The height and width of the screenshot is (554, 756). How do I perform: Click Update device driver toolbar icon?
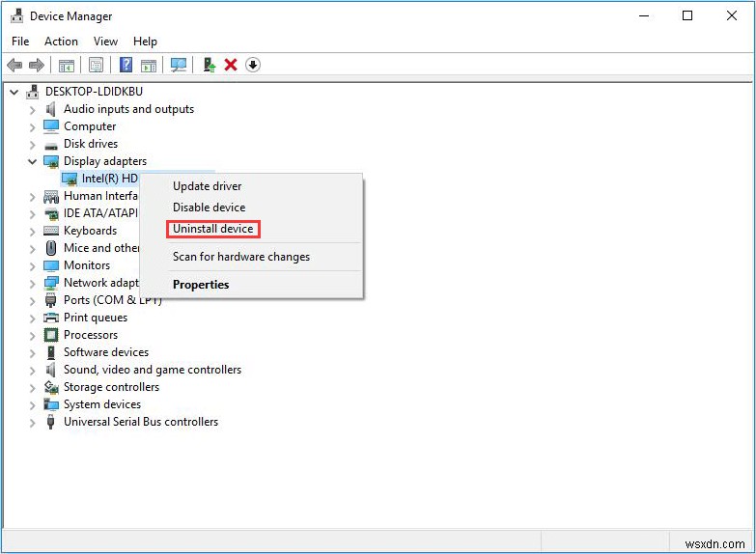tap(209, 65)
